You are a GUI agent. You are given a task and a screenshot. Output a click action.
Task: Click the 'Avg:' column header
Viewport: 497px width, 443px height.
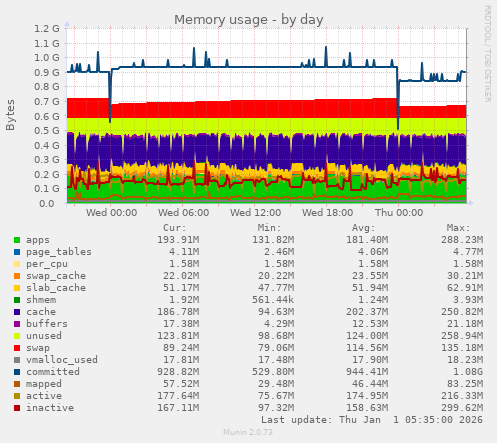(364, 228)
